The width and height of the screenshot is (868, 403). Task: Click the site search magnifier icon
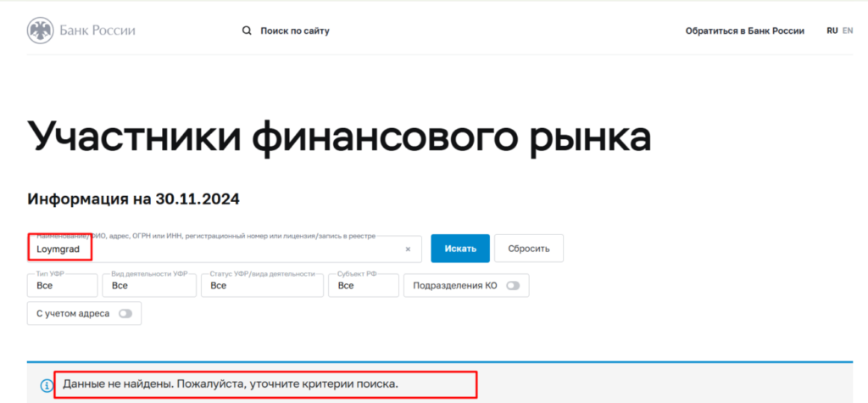247,31
